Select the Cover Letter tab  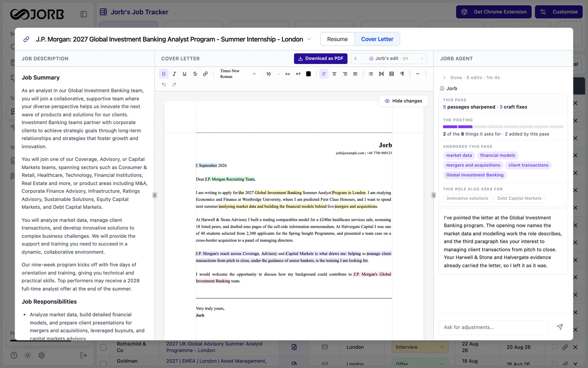(377, 39)
